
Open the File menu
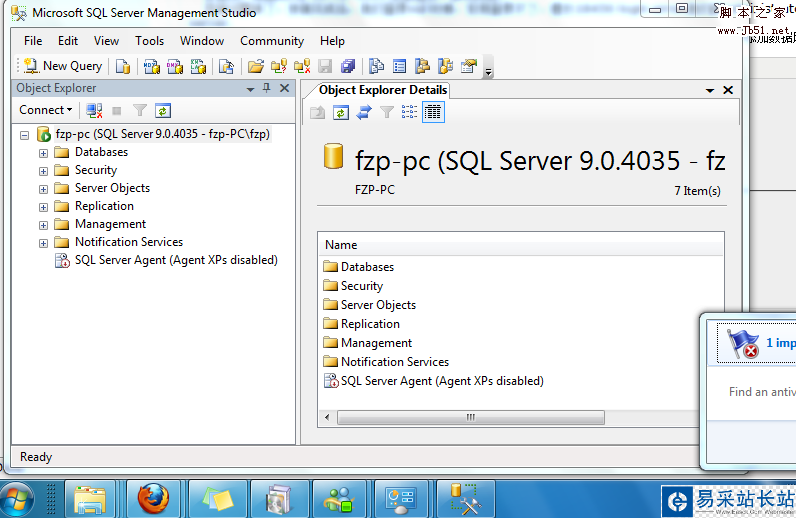coord(33,41)
